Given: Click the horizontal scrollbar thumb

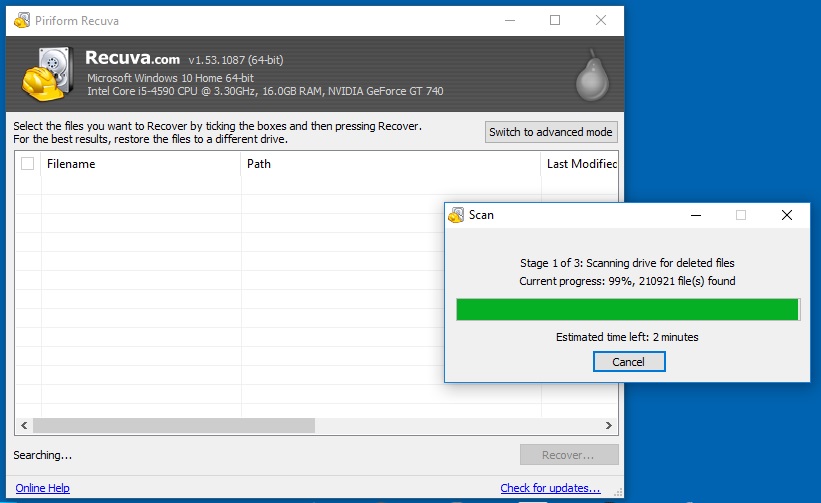Looking at the screenshot, I should (x=173, y=426).
